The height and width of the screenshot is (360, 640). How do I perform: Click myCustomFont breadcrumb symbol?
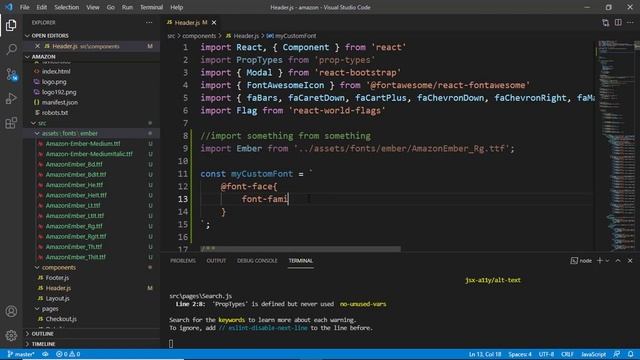tap(291, 36)
